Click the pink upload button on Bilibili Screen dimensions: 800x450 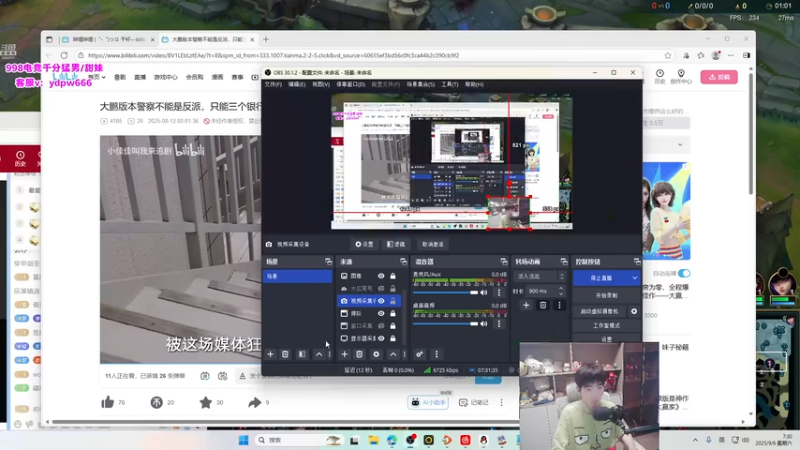pos(719,77)
